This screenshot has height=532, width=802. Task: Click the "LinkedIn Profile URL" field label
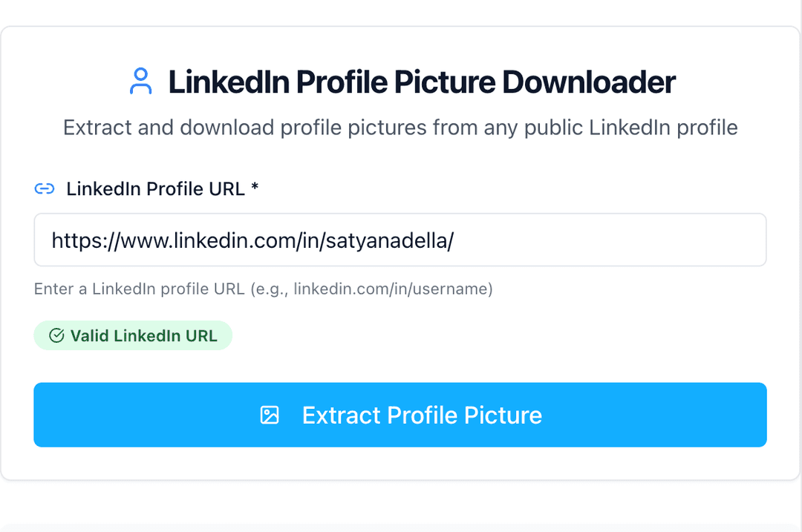[x=155, y=189]
